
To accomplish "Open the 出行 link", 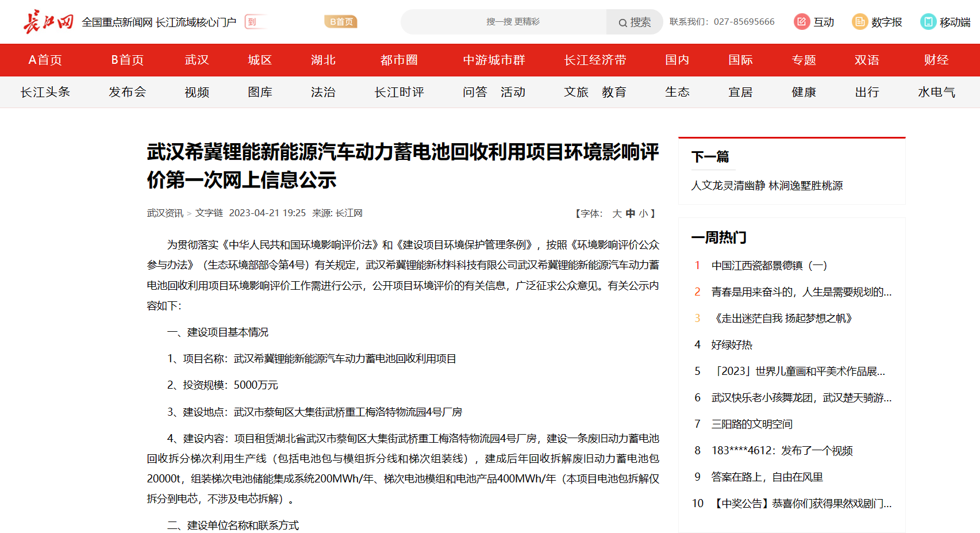I will pyautogui.click(x=867, y=92).
